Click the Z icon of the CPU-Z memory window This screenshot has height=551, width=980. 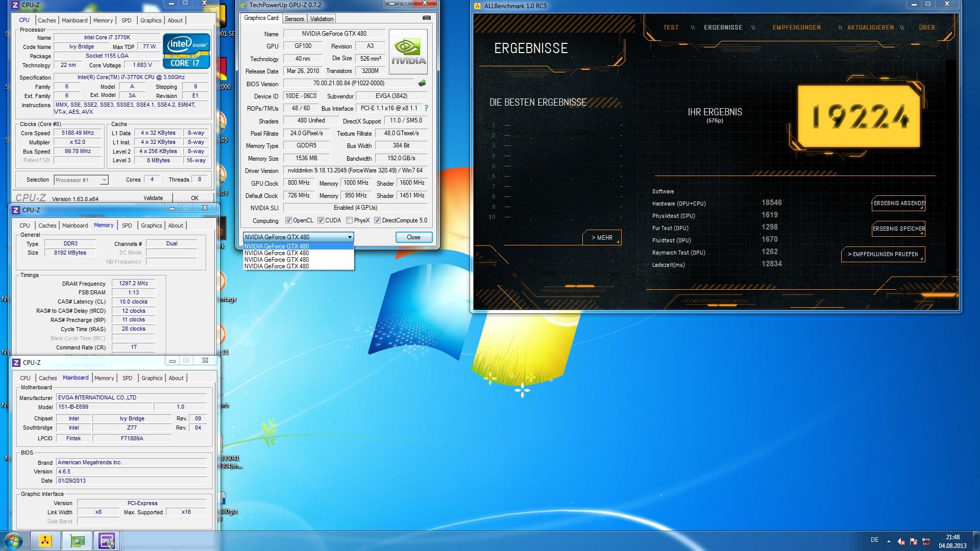click(16, 210)
